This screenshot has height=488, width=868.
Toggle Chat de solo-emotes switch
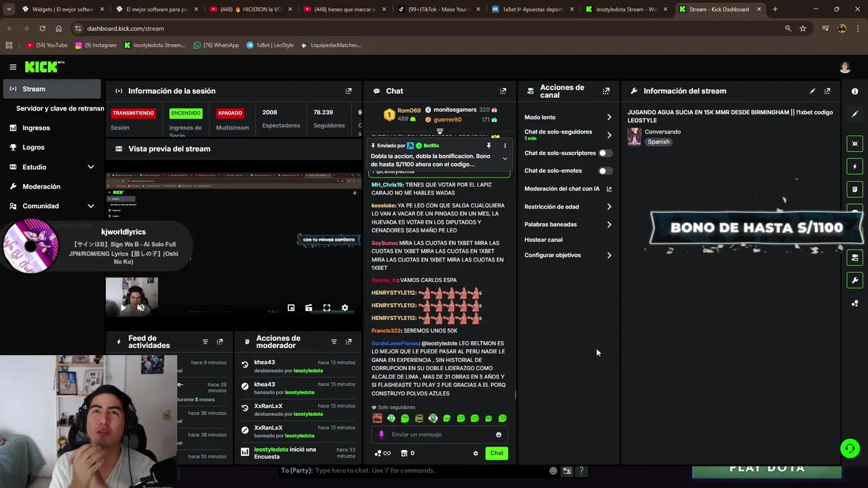tap(605, 171)
